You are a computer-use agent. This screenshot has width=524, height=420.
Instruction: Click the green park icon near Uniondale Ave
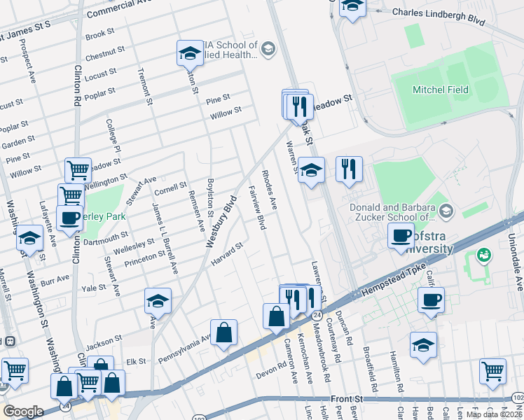pos(483,254)
